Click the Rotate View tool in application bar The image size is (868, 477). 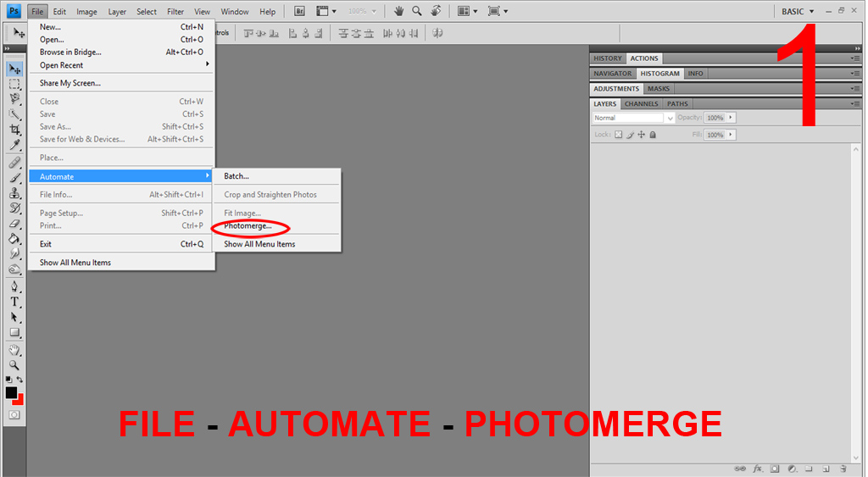[437, 11]
